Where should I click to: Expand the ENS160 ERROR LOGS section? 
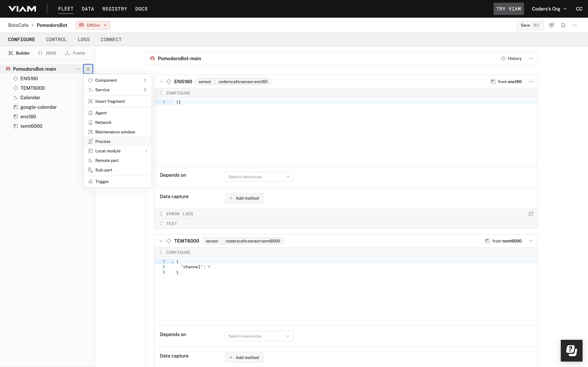point(161,214)
